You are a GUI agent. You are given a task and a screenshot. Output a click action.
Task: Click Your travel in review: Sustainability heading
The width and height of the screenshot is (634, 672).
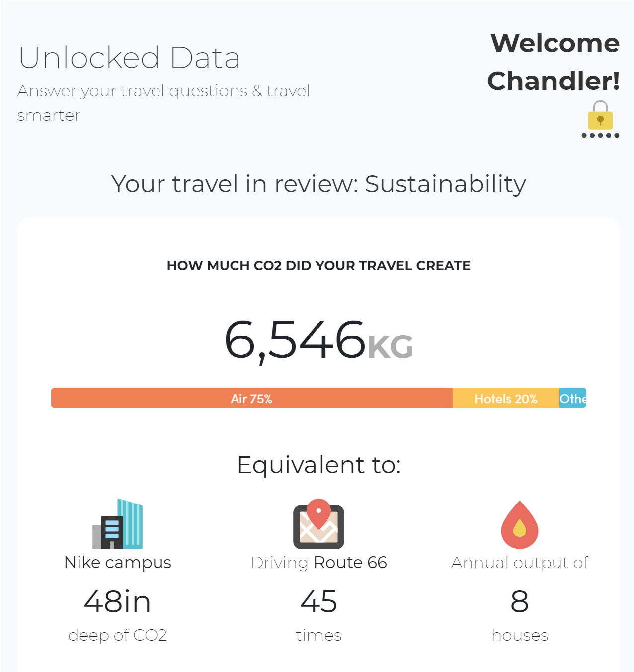(x=318, y=184)
